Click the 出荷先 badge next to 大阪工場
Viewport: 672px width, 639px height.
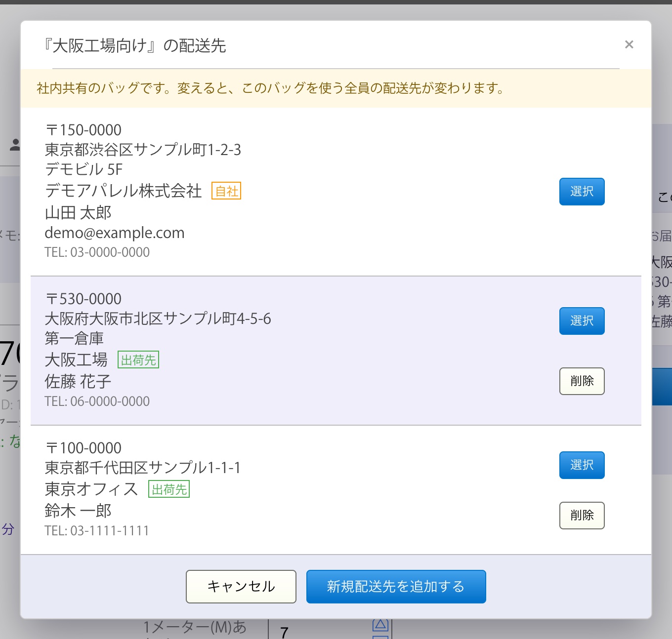pyautogui.click(x=138, y=360)
